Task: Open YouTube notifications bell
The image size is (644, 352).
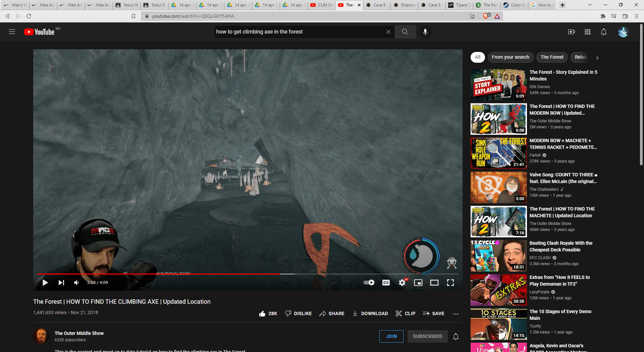Action: [604, 32]
